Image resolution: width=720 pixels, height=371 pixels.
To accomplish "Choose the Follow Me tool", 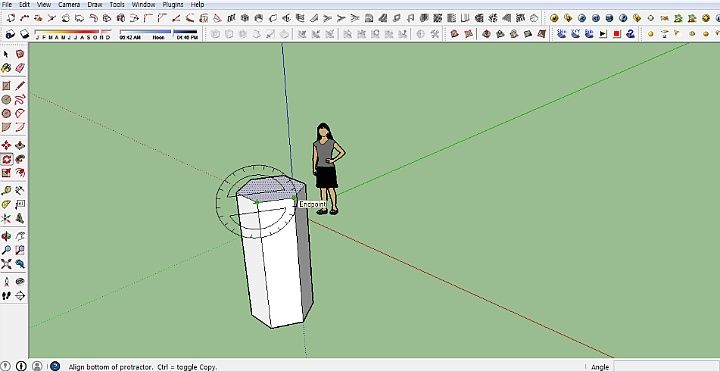I will 20,159.
